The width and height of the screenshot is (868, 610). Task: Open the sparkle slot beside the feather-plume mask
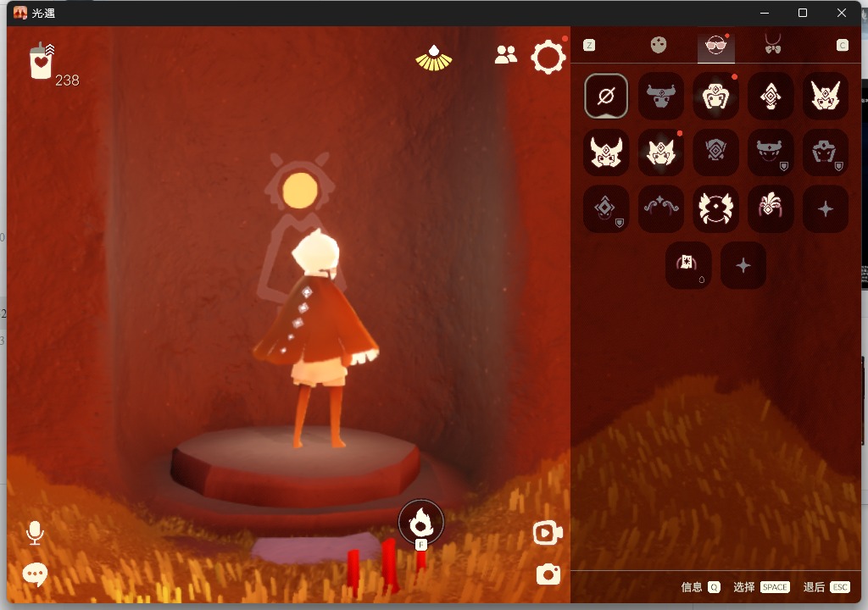pyautogui.click(x=825, y=208)
